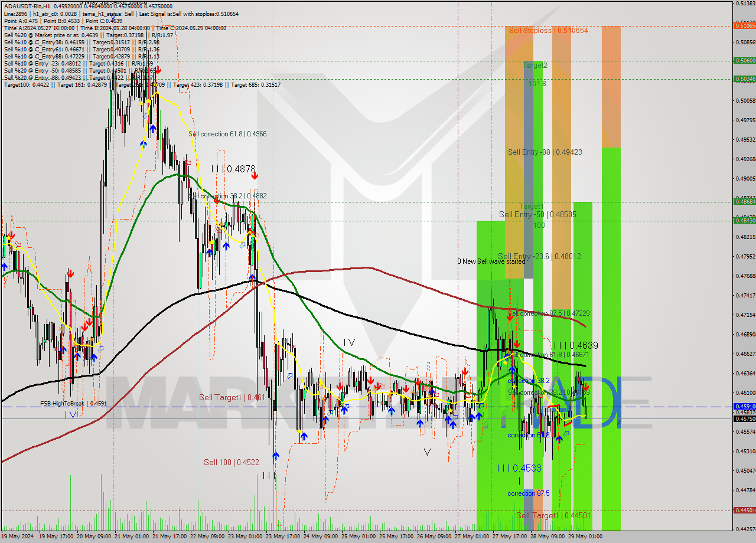Click the '23 May 17:00' time axis label

[x=284, y=537]
